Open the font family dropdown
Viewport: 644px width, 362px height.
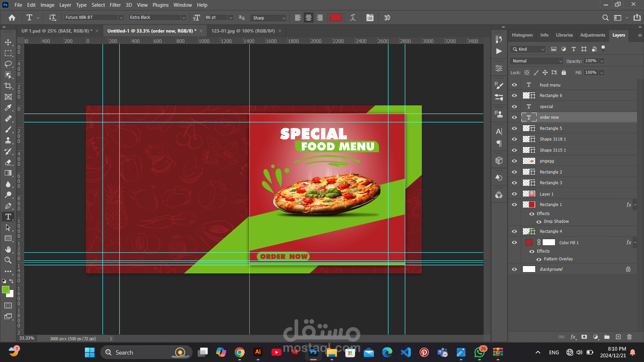tap(121, 17)
